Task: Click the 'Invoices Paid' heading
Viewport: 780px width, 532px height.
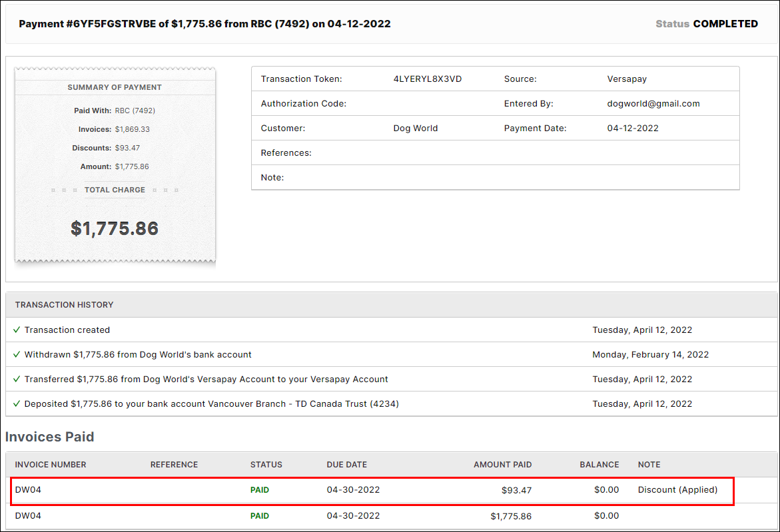Action: coord(50,437)
